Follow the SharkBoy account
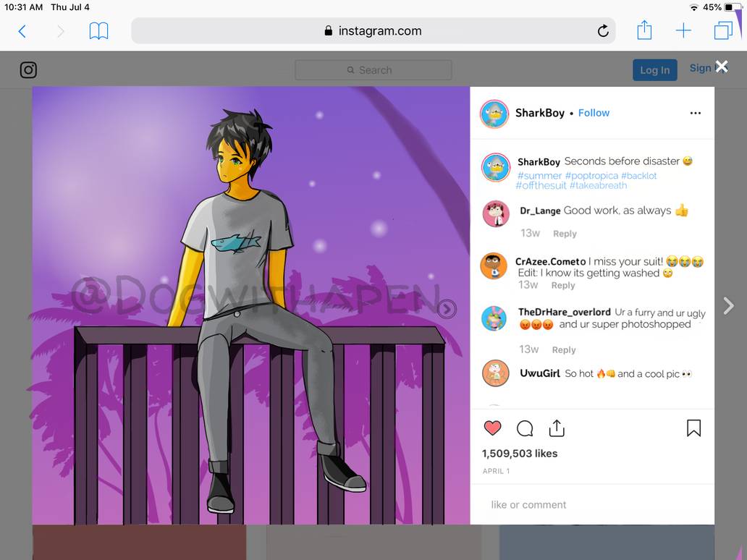Viewport: 747px width, 560px height. click(x=594, y=113)
